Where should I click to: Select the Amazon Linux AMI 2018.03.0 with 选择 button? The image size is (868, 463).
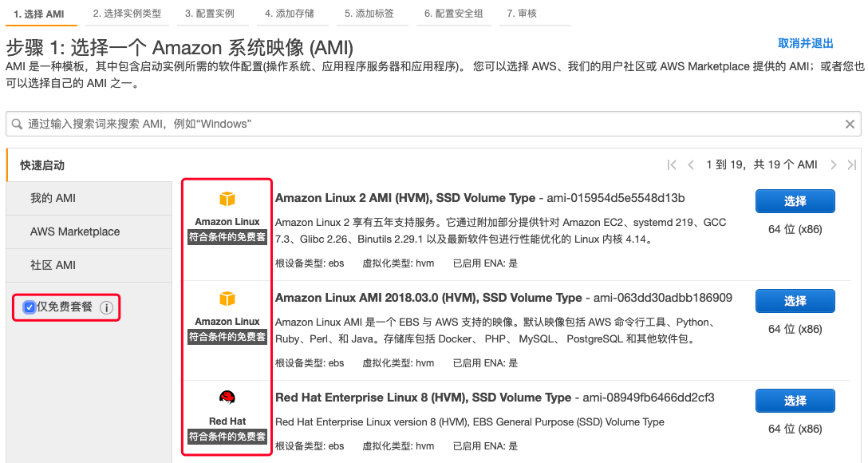click(795, 301)
